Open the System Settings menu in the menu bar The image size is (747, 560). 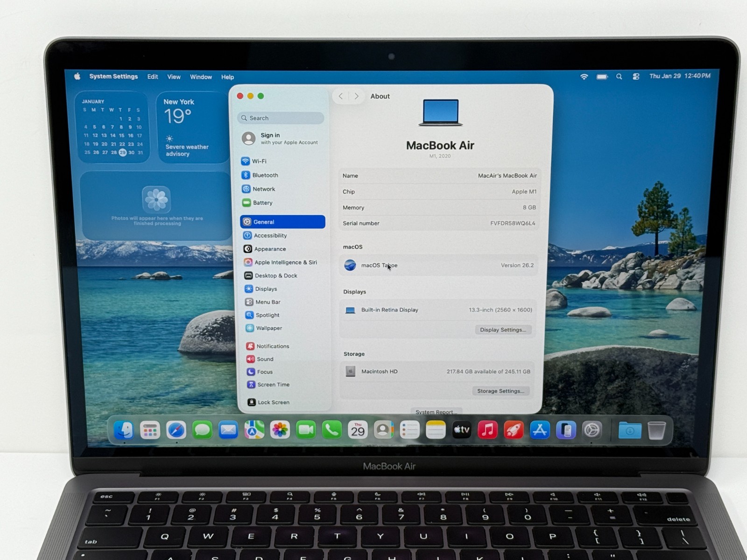(x=113, y=77)
